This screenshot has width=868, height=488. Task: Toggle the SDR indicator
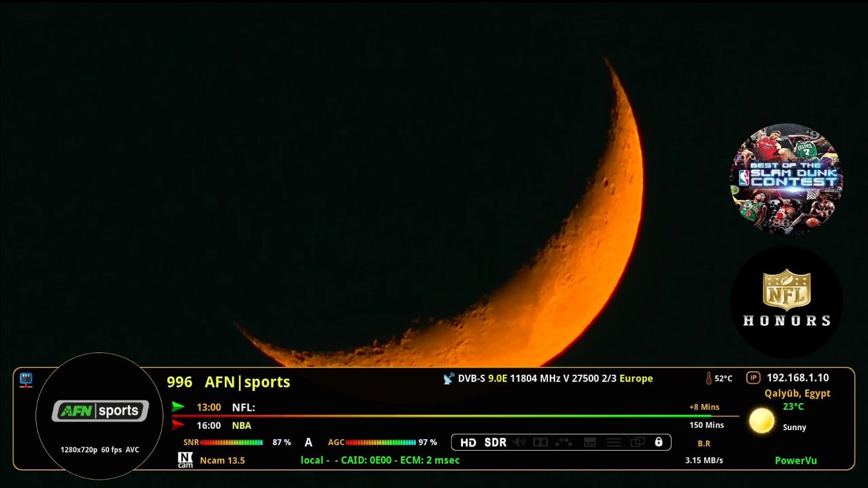(495, 442)
